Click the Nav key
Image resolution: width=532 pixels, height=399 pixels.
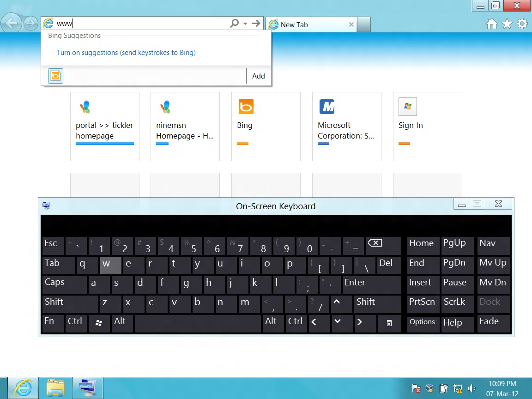tap(493, 246)
